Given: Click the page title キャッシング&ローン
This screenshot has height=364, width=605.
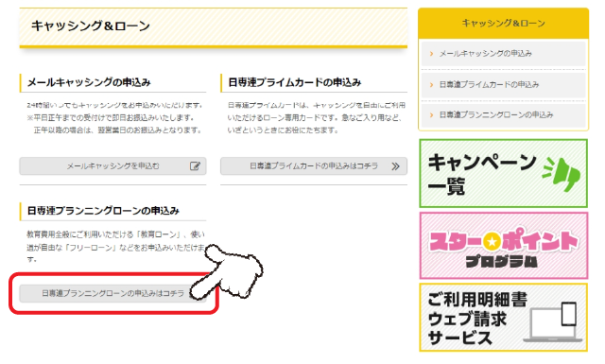Looking at the screenshot, I should [91, 26].
